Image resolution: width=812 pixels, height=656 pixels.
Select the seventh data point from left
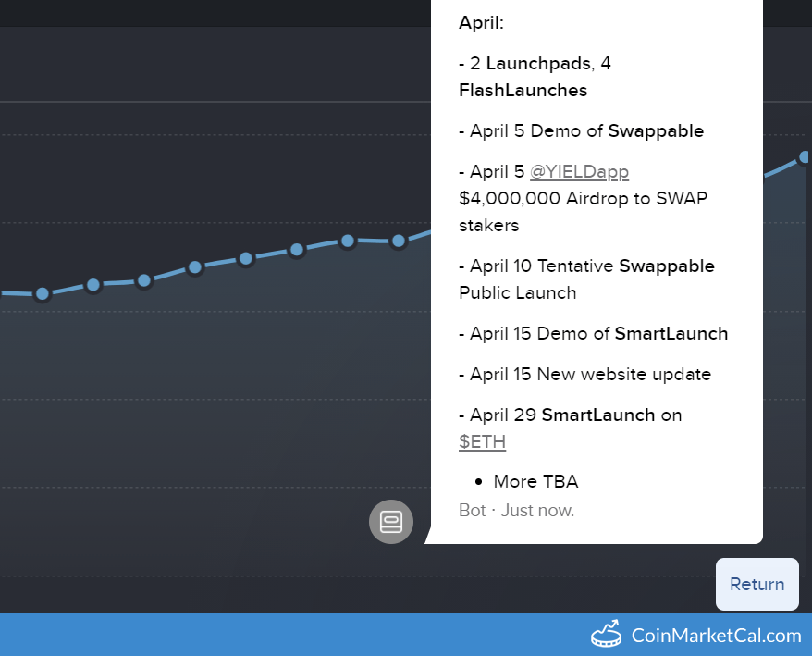[x=348, y=241]
